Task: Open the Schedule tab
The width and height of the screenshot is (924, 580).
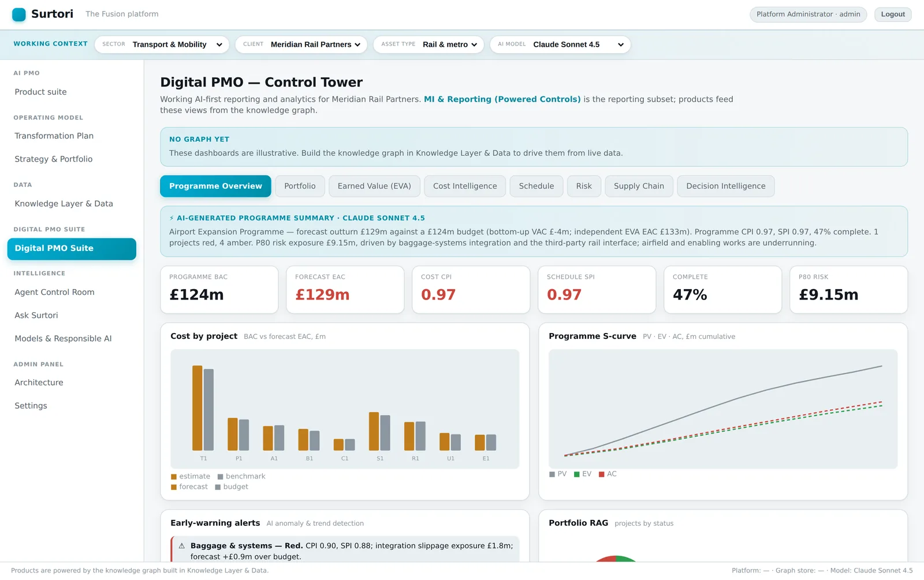Action: (x=536, y=186)
